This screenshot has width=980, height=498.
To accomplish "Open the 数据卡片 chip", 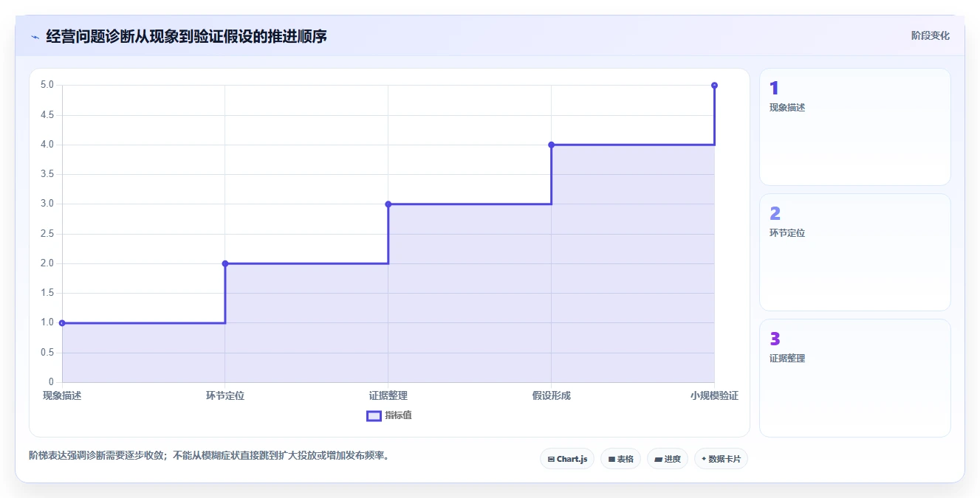I will click(x=721, y=459).
